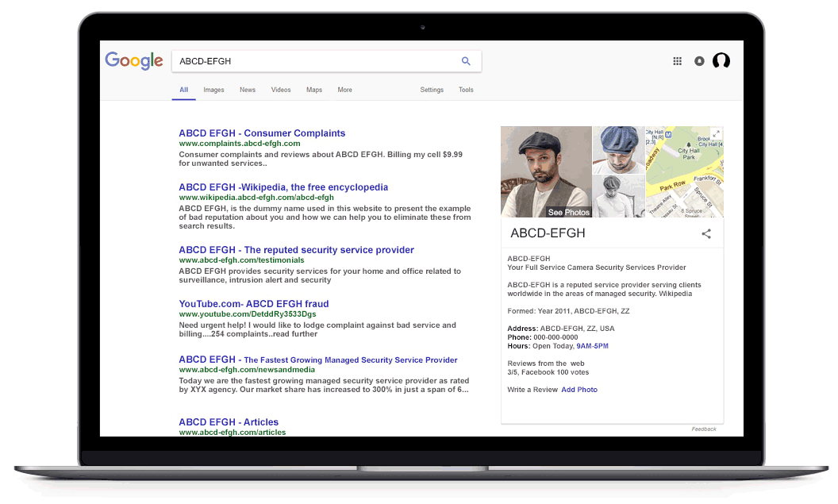Expand the map with fullscreen icon
The image size is (838, 504).
coord(716,133)
